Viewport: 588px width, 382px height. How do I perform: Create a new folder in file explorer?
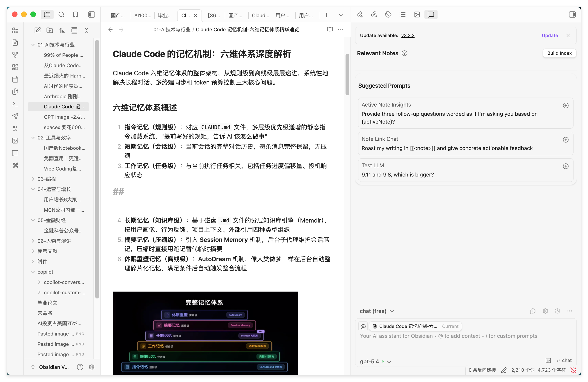[x=50, y=30]
